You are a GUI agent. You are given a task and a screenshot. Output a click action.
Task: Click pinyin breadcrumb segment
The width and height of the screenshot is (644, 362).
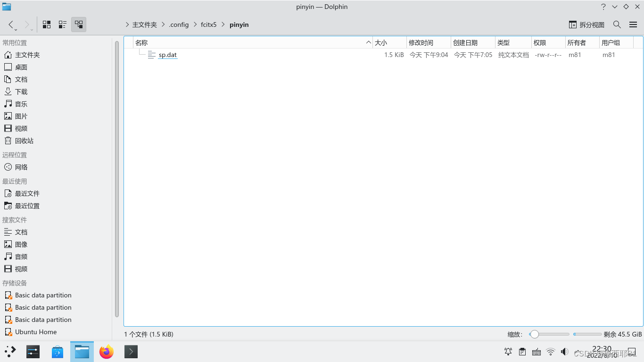click(239, 25)
